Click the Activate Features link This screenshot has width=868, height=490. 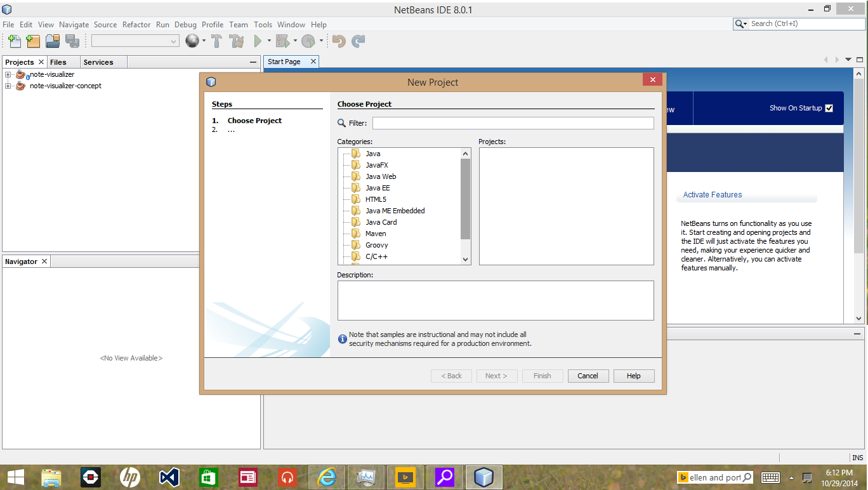713,195
